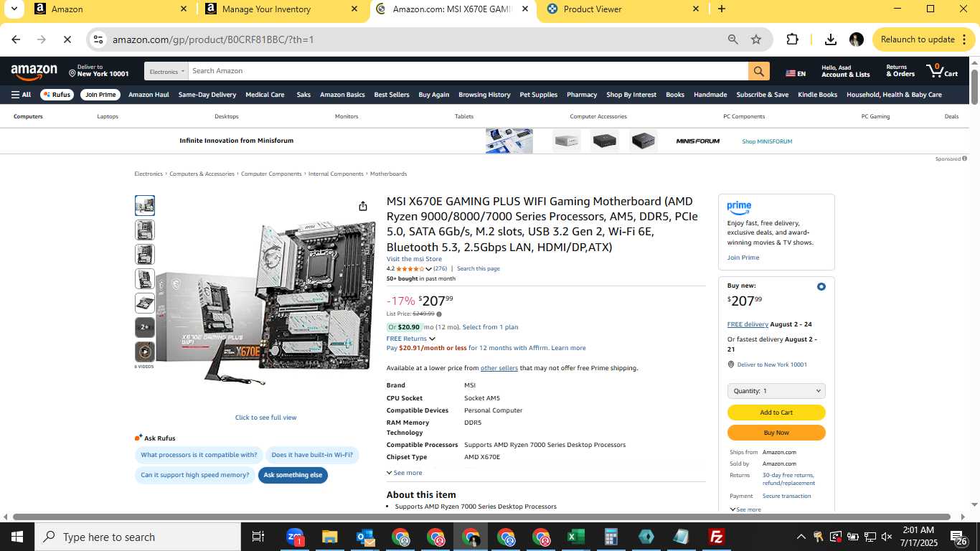
Task: Click the Chrome profile avatar
Action: pyautogui.click(x=856, y=39)
